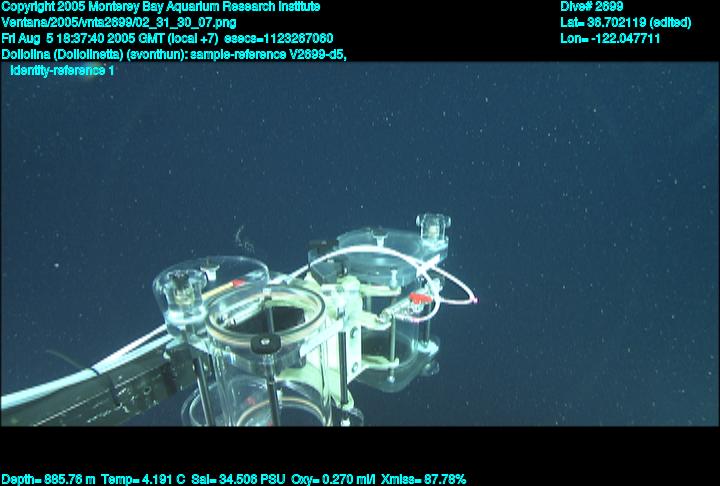
Task: Click the Depth reading in bottom bar
Action: 48,479
